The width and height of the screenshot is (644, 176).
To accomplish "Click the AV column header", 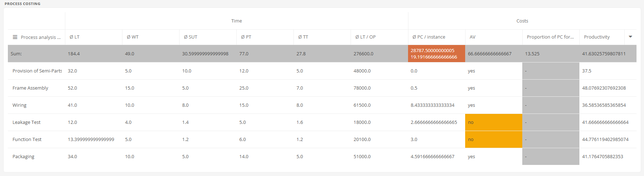I will (x=472, y=37).
